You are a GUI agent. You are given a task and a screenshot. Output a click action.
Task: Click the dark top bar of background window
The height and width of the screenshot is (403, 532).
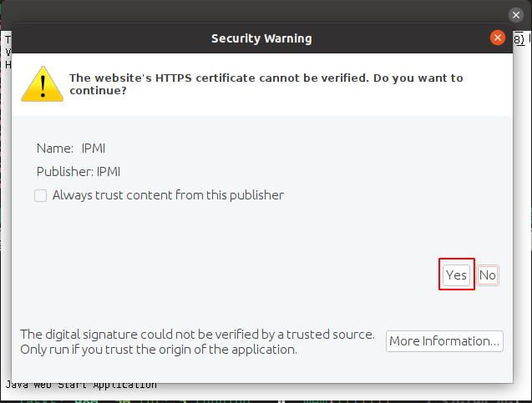(251, 12)
